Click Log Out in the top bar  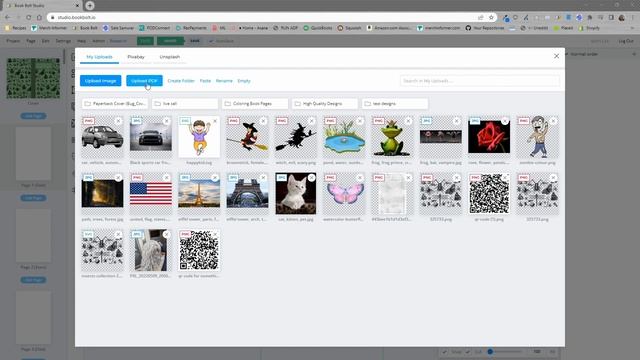[626, 41]
